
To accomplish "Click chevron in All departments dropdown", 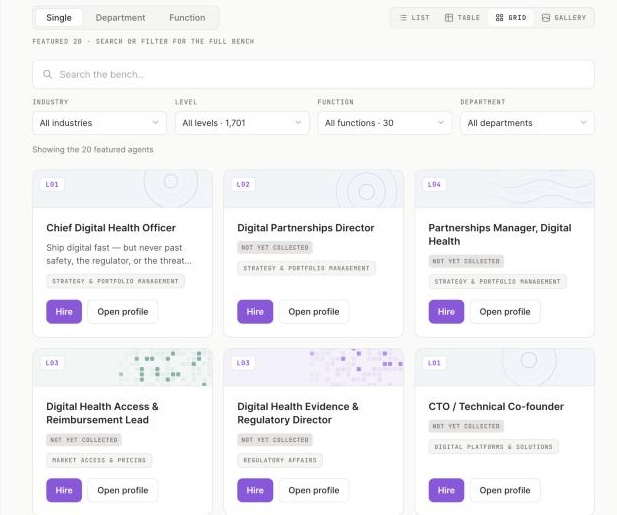I will point(583,123).
